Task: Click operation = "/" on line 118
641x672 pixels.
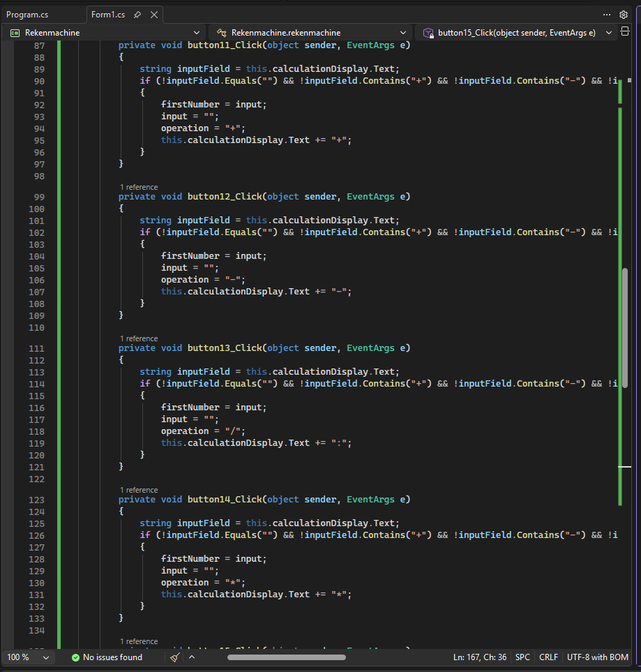Action: tap(203, 431)
